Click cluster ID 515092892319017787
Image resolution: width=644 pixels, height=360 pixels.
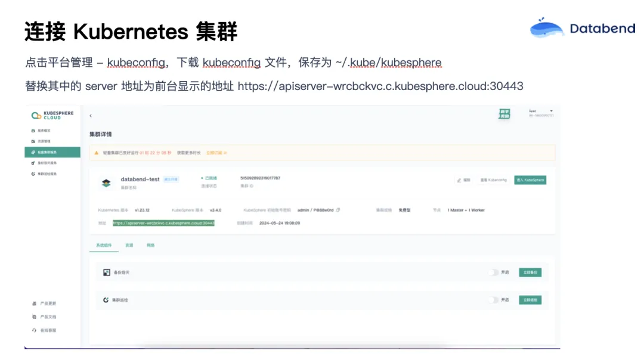click(x=261, y=178)
